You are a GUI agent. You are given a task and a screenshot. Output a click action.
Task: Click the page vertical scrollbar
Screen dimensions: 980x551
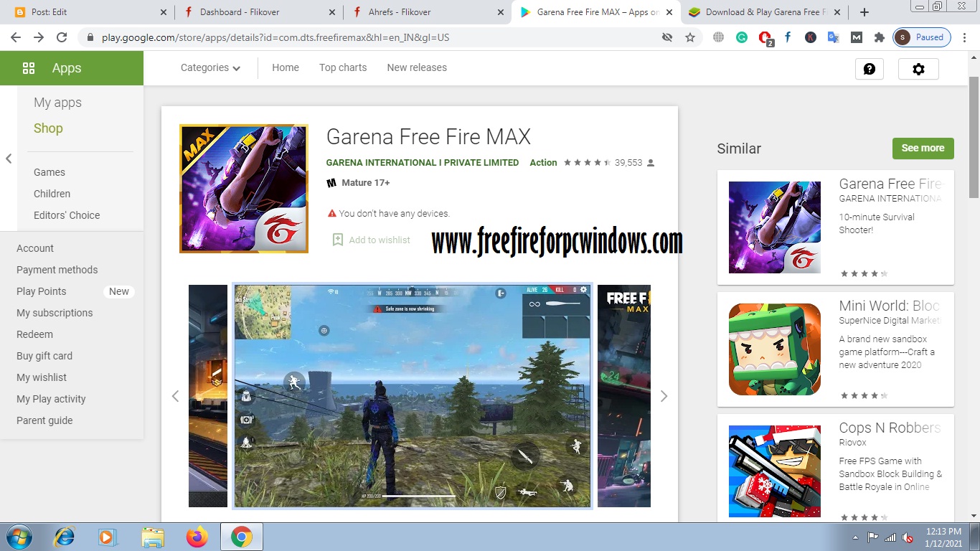[x=974, y=136]
